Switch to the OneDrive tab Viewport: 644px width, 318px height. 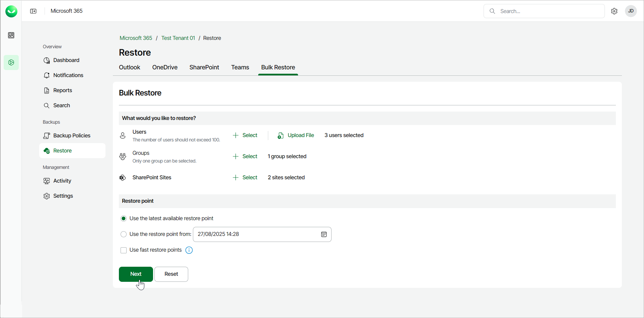click(165, 67)
